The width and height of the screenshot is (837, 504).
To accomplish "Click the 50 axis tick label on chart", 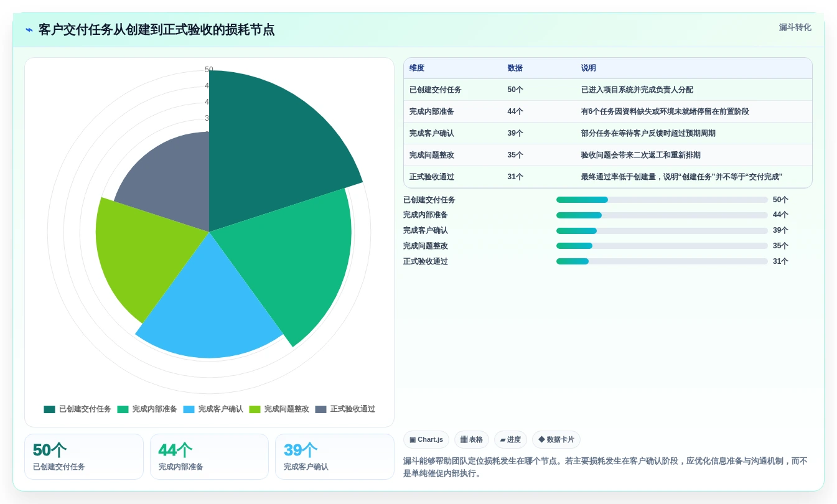I will pyautogui.click(x=209, y=70).
